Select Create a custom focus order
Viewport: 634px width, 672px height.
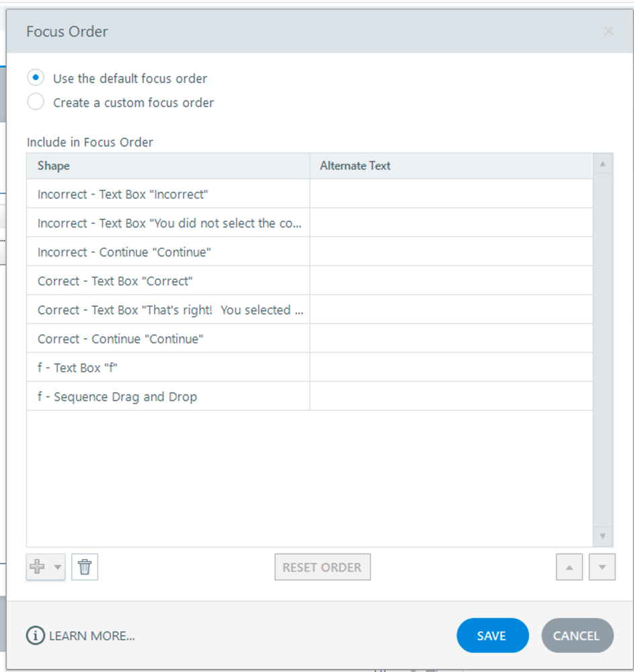tap(36, 102)
